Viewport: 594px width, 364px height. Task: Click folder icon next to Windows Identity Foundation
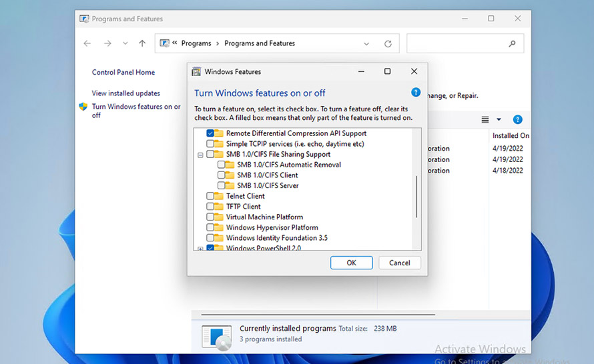[219, 238]
